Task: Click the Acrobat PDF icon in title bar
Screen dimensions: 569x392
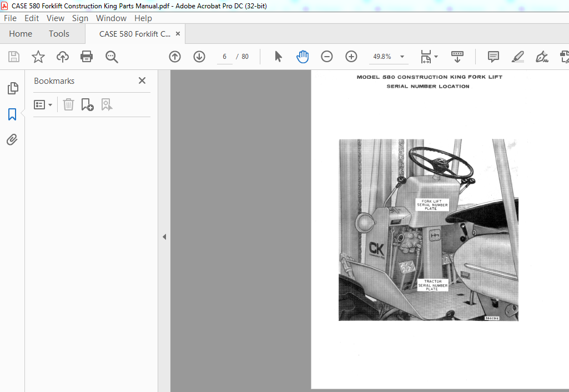Action: (x=5, y=6)
